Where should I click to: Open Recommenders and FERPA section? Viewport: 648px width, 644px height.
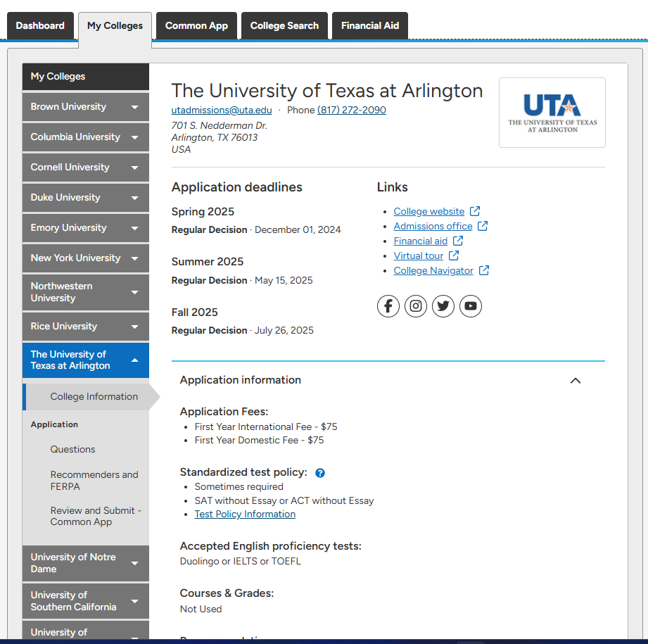point(94,481)
